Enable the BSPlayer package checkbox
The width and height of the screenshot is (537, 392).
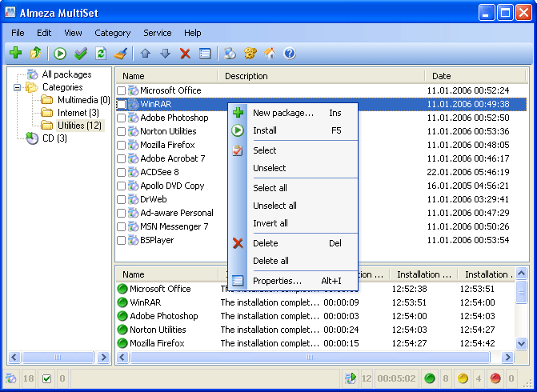(x=122, y=240)
